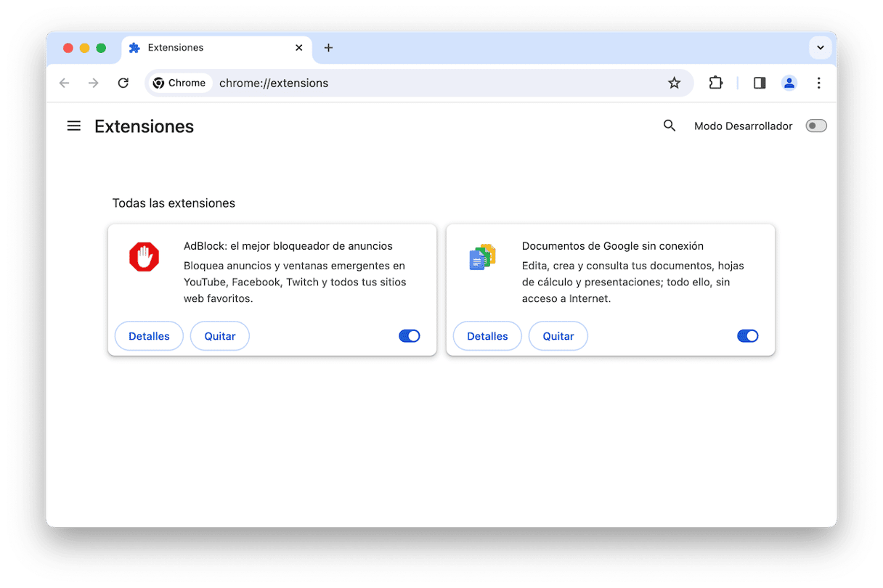Click the AdBlock red stop-hand icon
Image resolution: width=883 pixels, height=588 pixels.
(x=144, y=258)
